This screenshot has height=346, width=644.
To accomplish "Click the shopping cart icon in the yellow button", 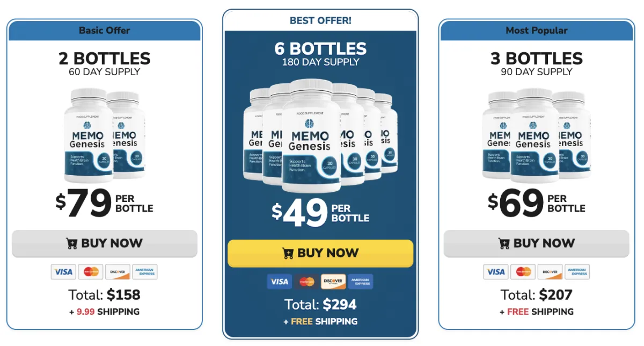I will [x=288, y=253].
